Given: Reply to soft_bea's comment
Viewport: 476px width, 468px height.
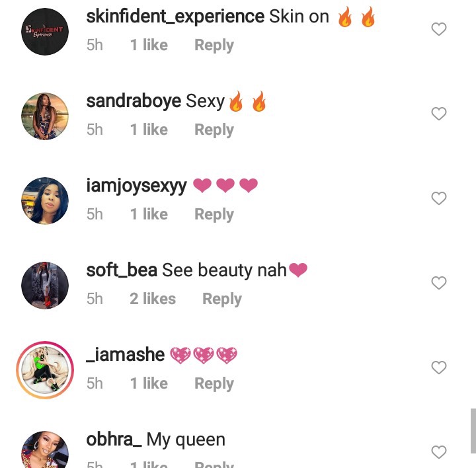Looking at the screenshot, I should coord(222,299).
